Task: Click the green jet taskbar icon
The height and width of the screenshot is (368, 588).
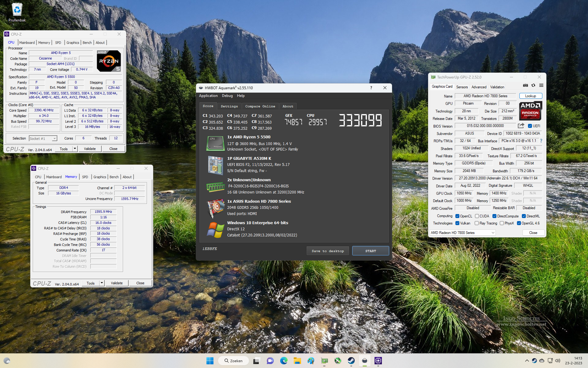Action: point(338,361)
